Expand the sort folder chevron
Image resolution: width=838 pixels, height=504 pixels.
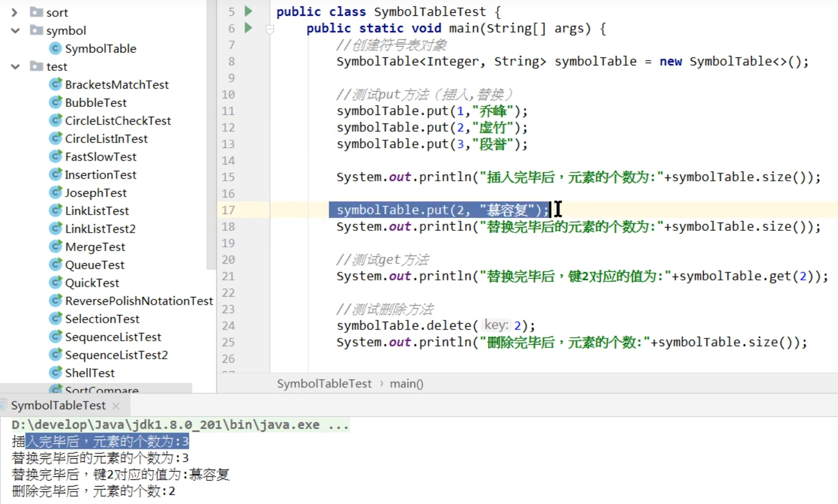point(15,12)
